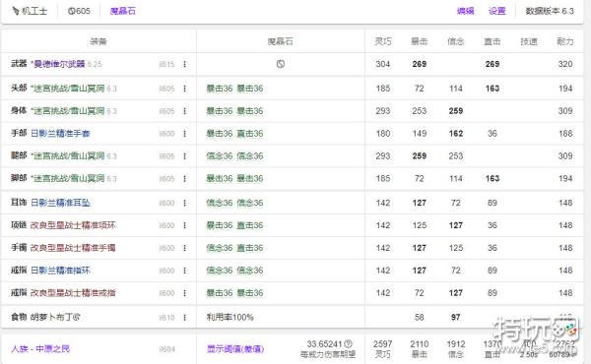This screenshot has height=364, width=591.
Task: Click the 数据版本 6.3 label
Action: pyautogui.click(x=550, y=11)
